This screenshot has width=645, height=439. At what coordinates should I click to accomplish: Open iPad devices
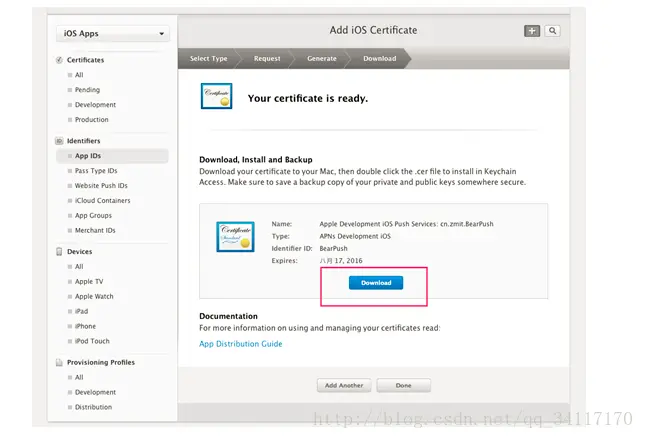(81, 311)
